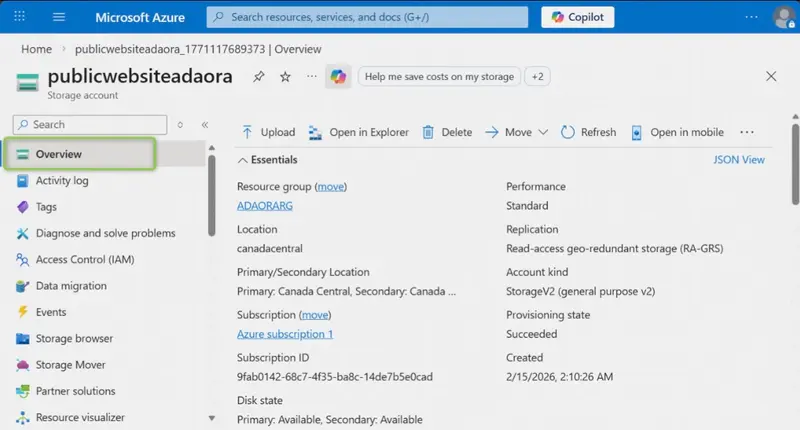800x430 pixels.
Task: Open more options ellipsis beside the star
Action: (x=312, y=77)
